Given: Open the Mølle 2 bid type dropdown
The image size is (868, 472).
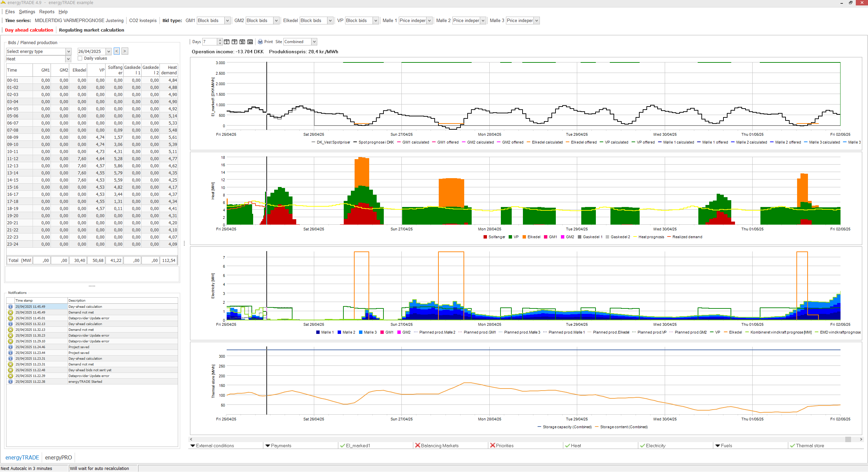Looking at the screenshot, I should click(x=483, y=21).
